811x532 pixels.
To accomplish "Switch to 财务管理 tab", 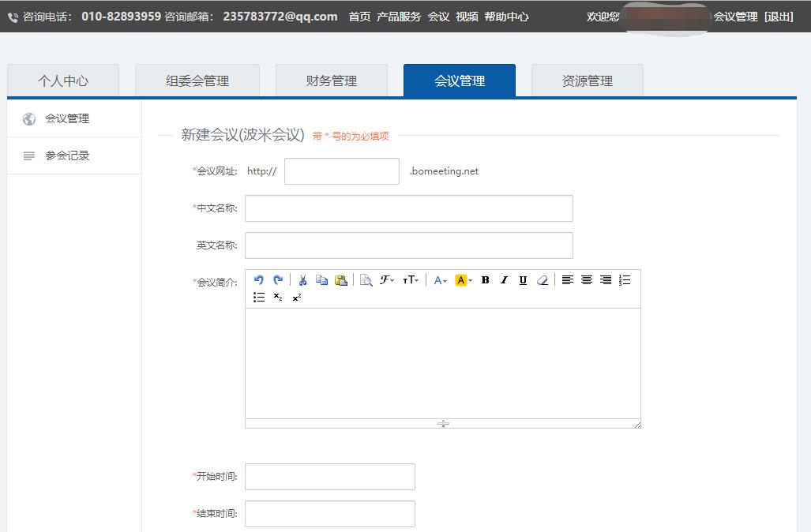I will click(332, 81).
